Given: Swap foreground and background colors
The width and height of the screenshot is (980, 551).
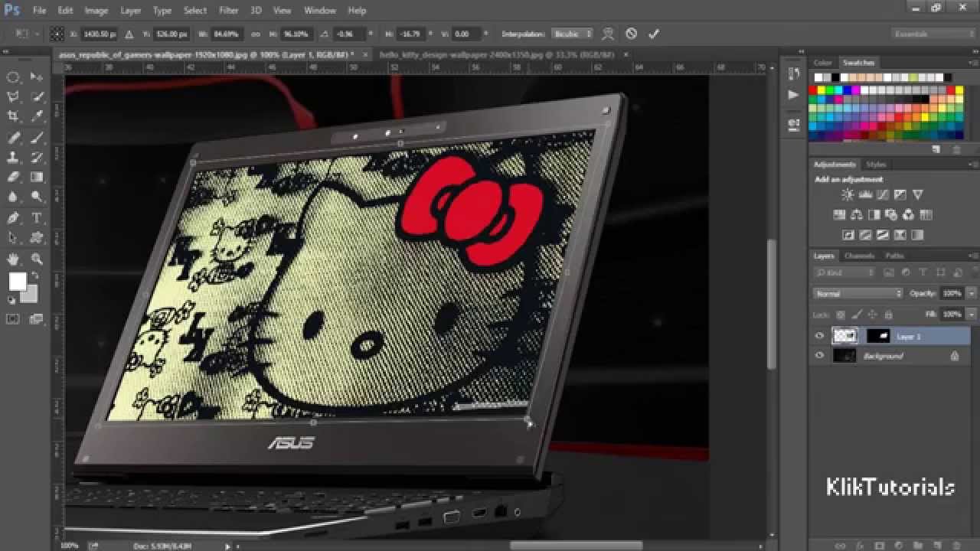Looking at the screenshot, I should (x=34, y=276).
